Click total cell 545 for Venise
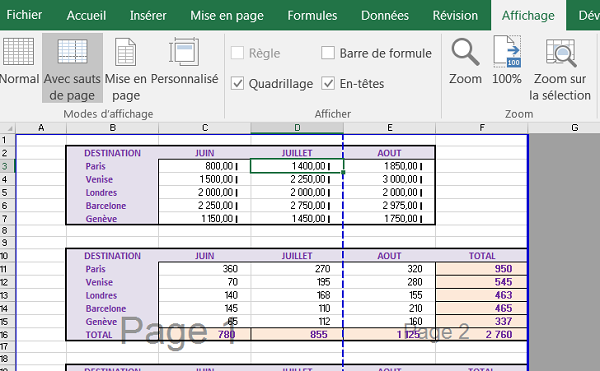600x371 pixels. [482, 282]
